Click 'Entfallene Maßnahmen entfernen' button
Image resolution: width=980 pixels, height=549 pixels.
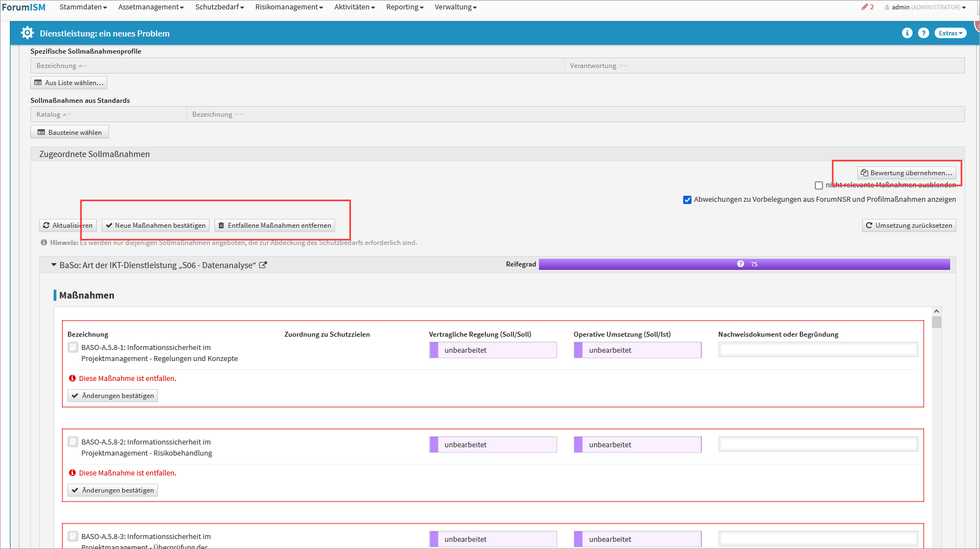pos(275,226)
